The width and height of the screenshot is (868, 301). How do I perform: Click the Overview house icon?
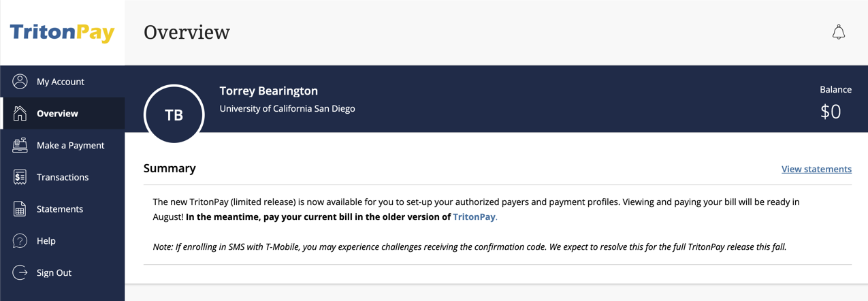[20, 113]
